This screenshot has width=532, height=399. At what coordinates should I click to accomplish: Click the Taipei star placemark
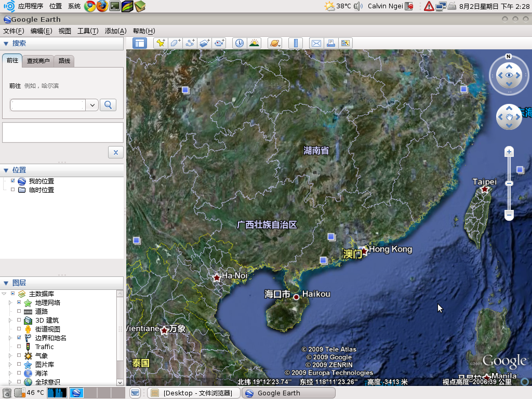(x=485, y=189)
